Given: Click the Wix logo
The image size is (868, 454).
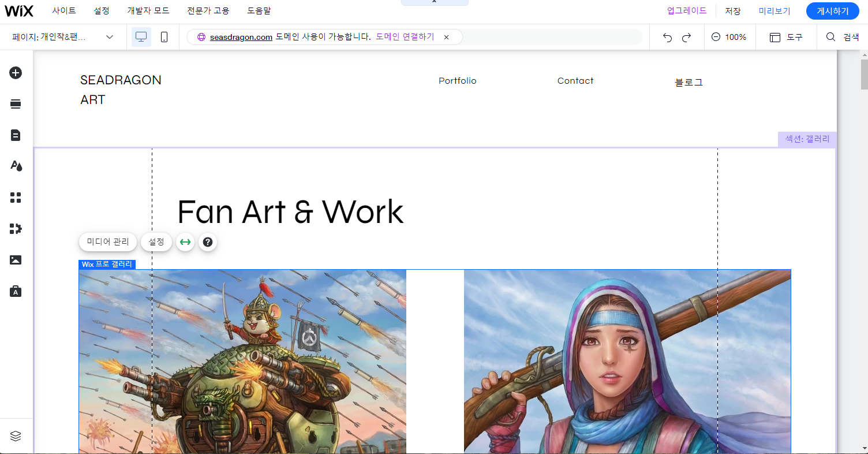Looking at the screenshot, I should (19, 10).
